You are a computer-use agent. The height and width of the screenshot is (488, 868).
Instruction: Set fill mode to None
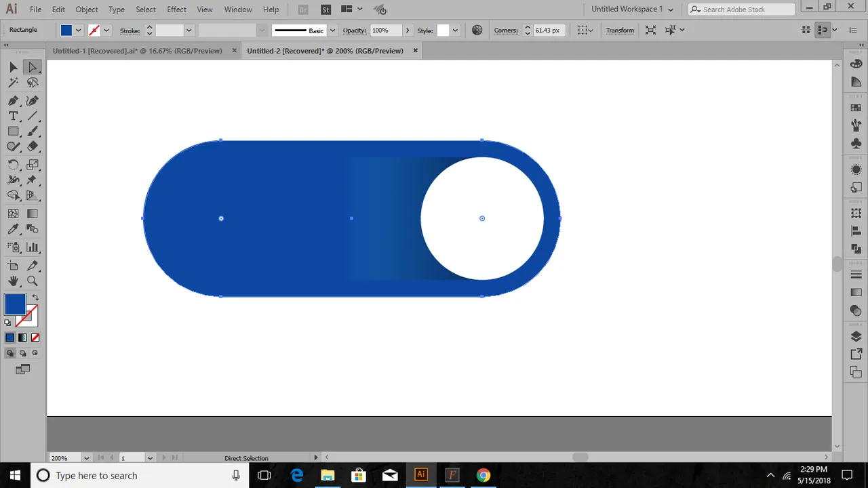coord(35,338)
